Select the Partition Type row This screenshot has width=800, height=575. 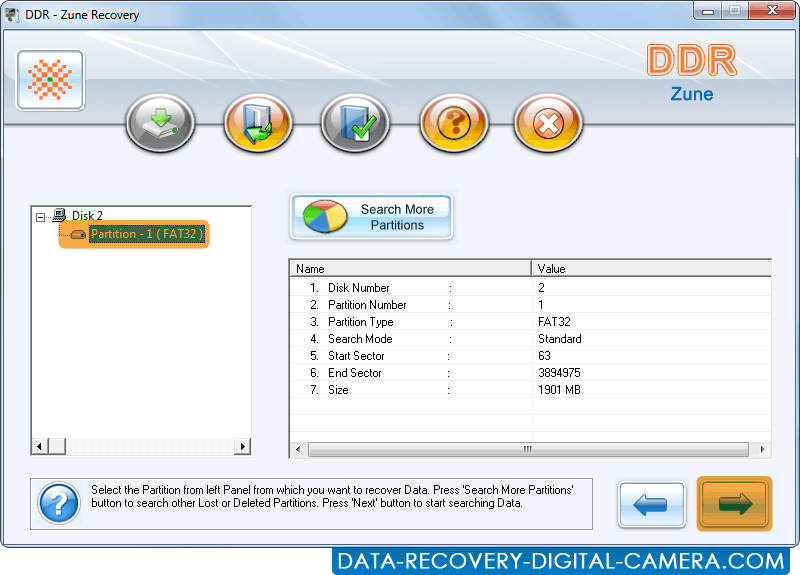point(531,322)
